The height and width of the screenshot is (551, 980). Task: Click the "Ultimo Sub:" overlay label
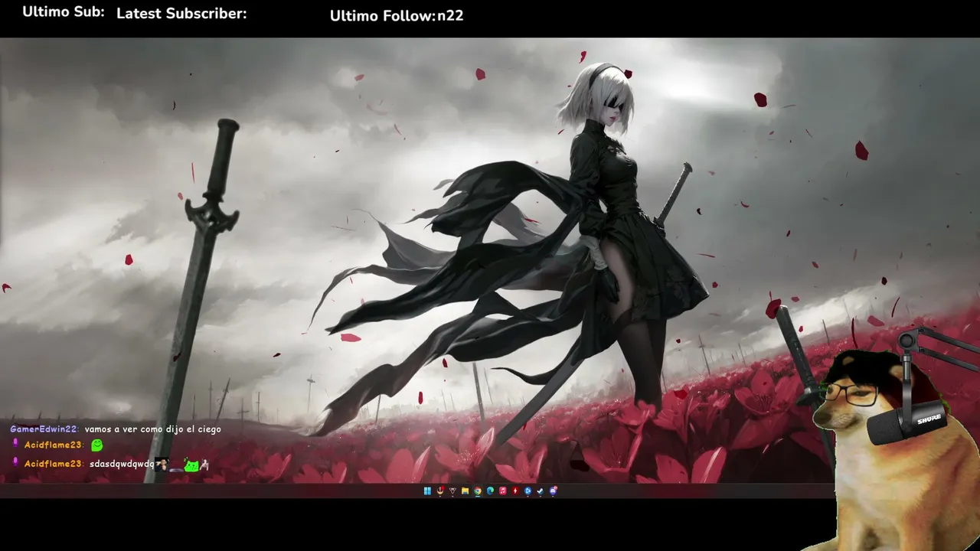click(64, 11)
